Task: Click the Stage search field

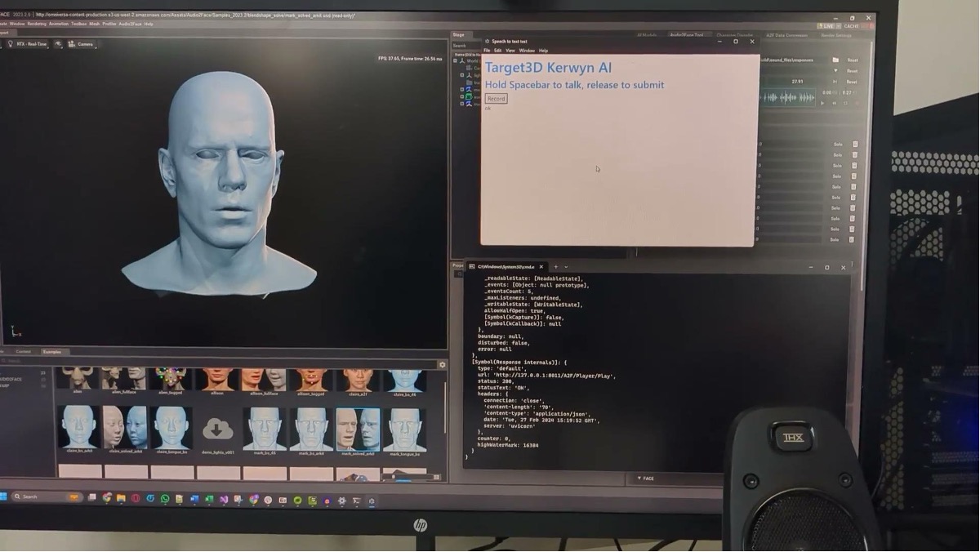Action: tap(465, 46)
